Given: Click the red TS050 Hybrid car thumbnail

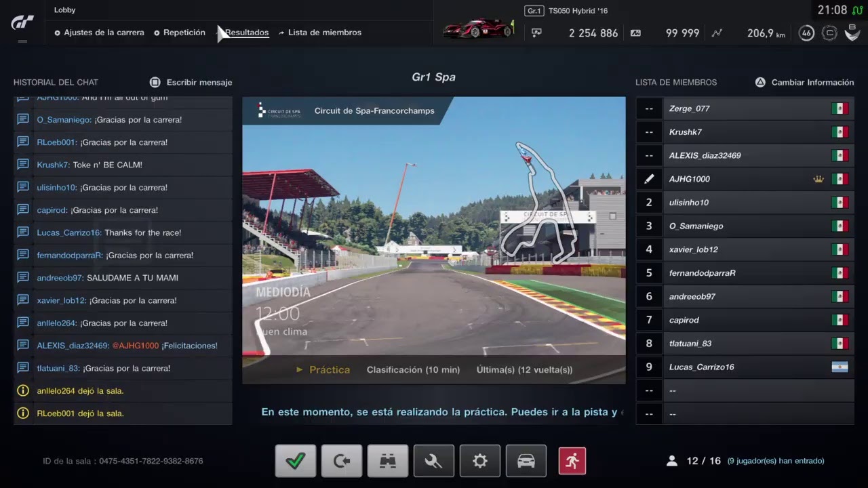Looking at the screenshot, I should [478, 28].
